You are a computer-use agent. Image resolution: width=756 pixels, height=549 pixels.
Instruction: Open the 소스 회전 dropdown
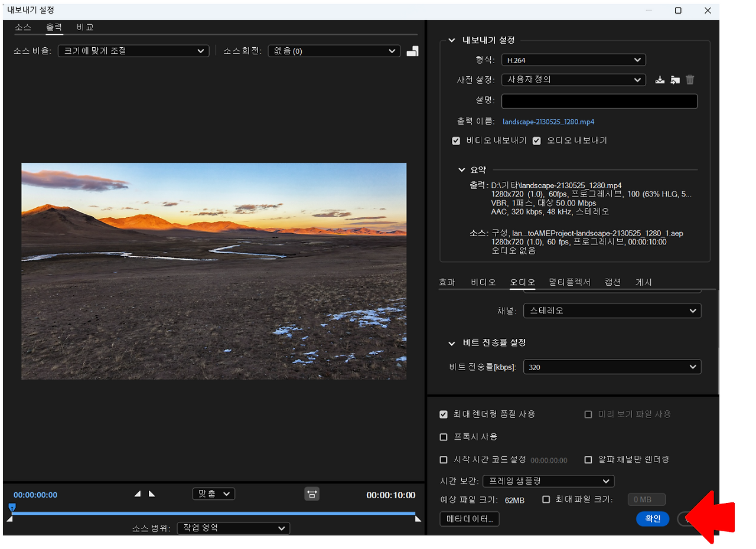point(334,51)
